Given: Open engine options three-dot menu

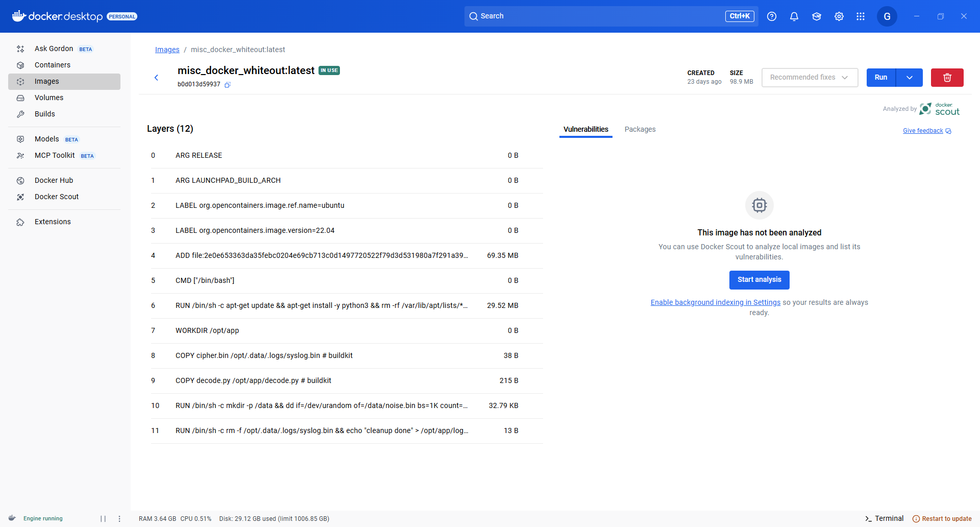Looking at the screenshot, I should coord(119,519).
